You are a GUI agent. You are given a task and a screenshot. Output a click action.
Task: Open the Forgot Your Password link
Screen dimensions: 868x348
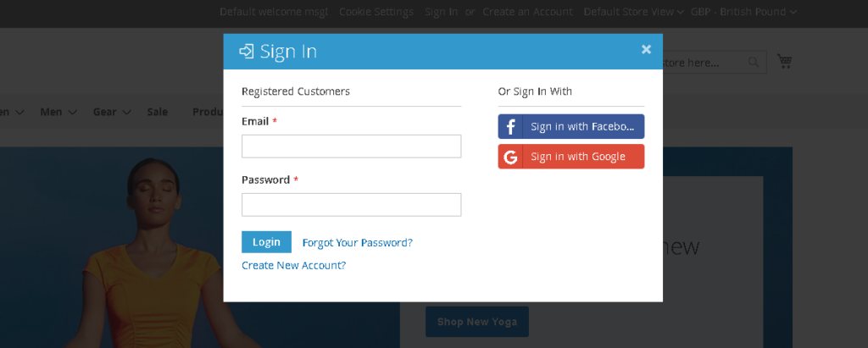click(357, 243)
